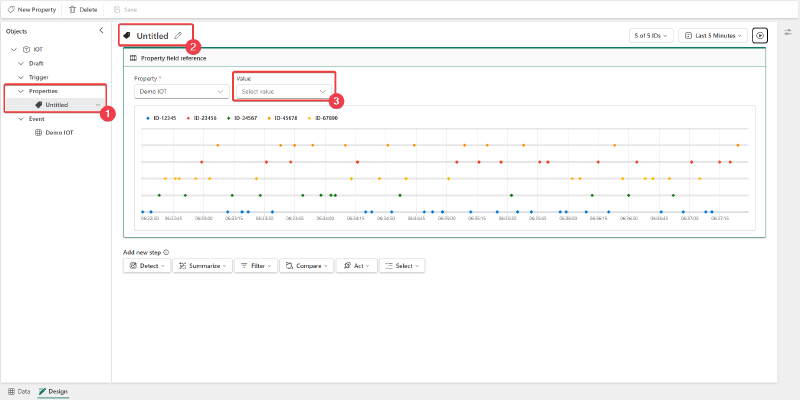Open more options for the Untitled property
Image resolution: width=800 pixels, height=400 pixels.
98,105
